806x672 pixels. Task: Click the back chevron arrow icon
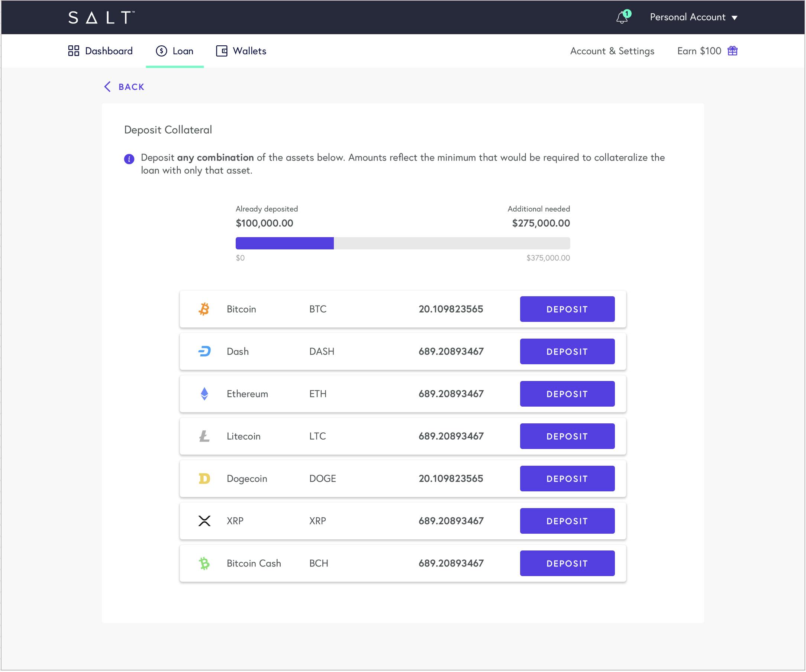(x=107, y=87)
